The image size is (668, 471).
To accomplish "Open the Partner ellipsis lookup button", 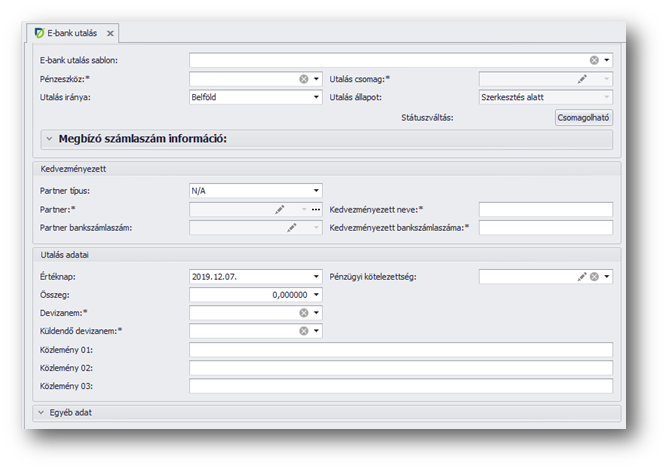I will pyautogui.click(x=315, y=209).
